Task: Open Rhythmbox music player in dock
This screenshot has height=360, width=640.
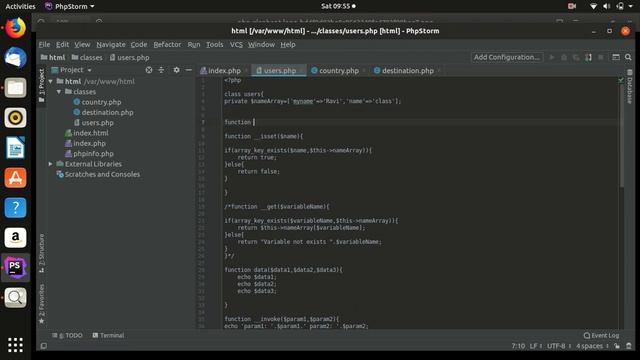Action: click(16, 118)
